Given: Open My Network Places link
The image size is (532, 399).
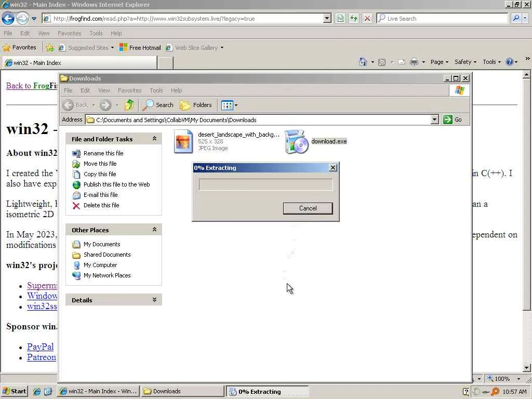Looking at the screenshot, I should 107,275.
